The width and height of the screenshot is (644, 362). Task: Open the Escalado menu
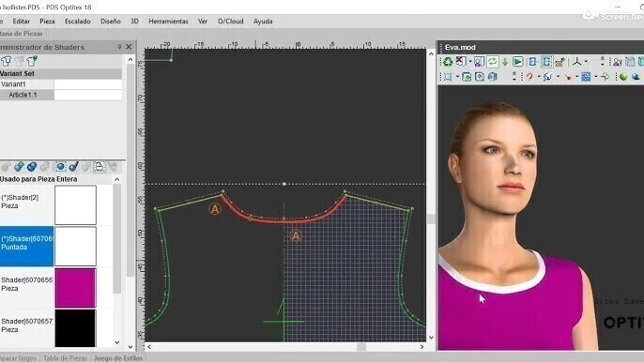click(x=78, y=22)
